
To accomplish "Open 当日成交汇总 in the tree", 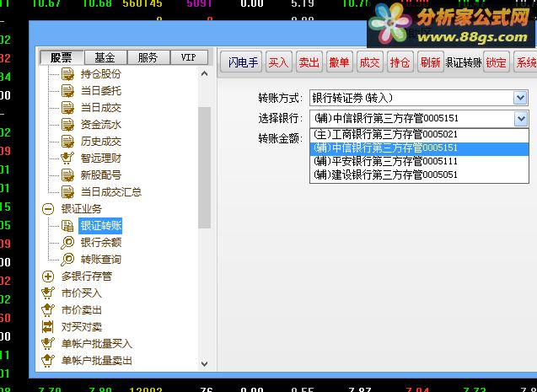I will (x=111, y=192).
